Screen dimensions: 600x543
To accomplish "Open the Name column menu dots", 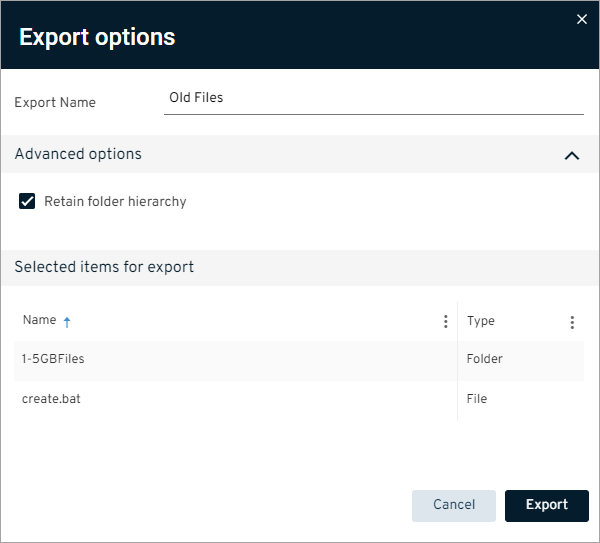I will tap(445, 321).
